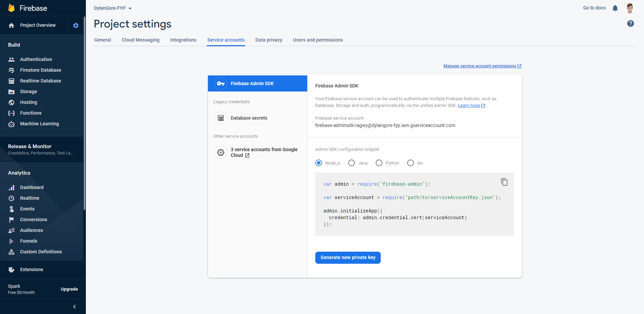The image size is (644, 314).
Task: Click the Firestore Database icon
Action: [11, 70]
